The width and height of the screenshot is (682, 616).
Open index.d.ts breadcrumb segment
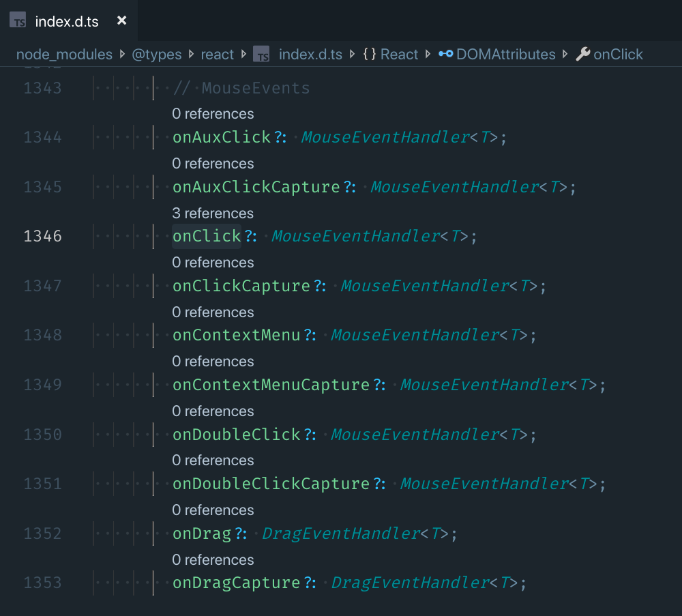click(x=310, y=55)
